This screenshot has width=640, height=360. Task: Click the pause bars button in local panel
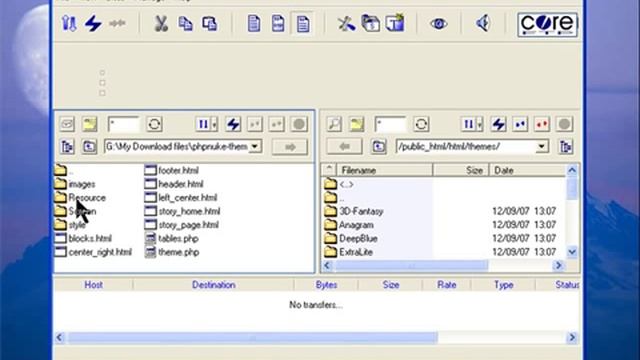coord(203,124)
